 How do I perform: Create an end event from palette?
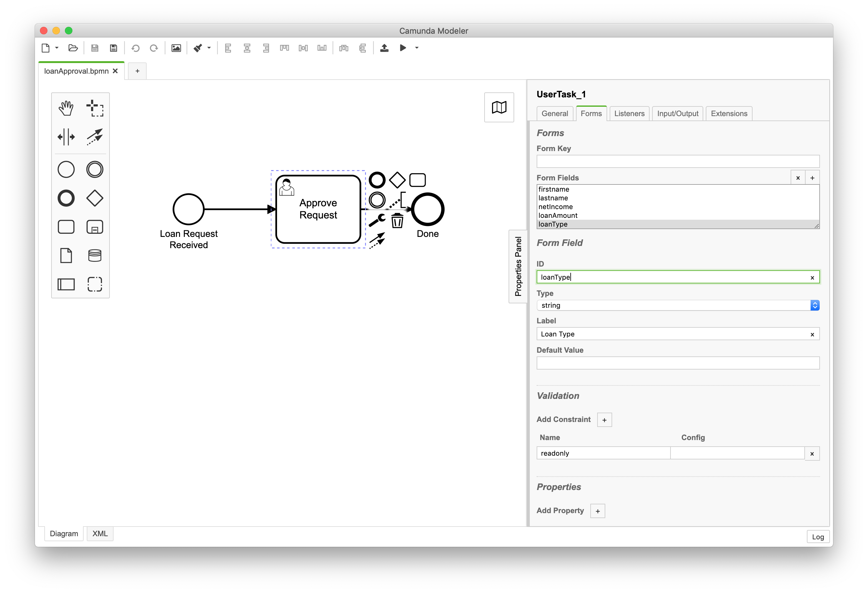click(x=66, y=198)
